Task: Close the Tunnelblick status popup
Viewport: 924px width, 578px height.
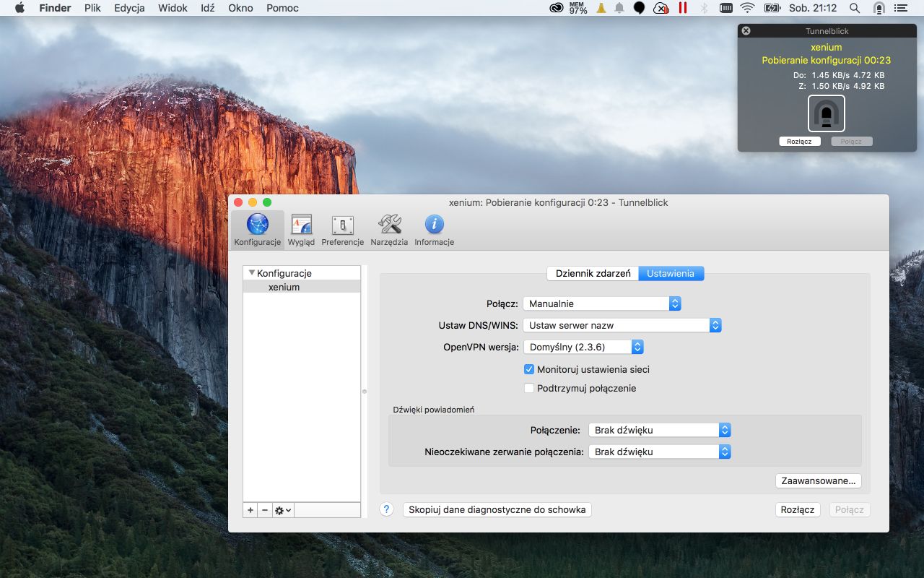Action: (746, 31)
